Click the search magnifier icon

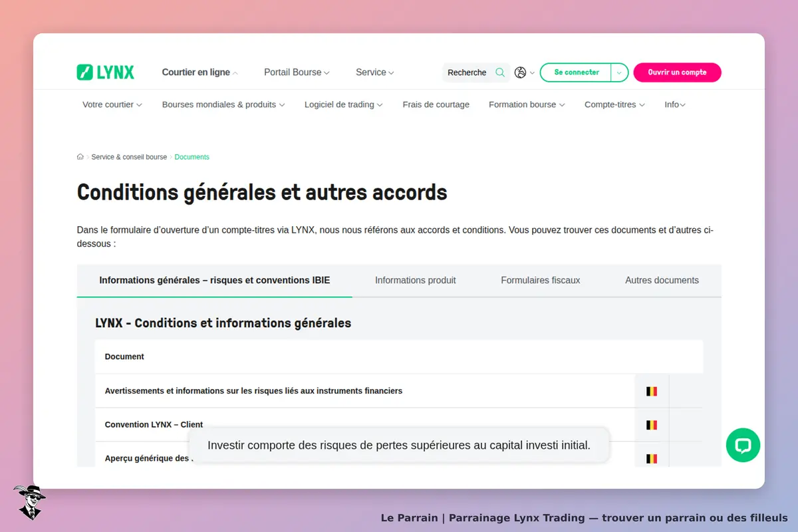(x=500, y=72)
